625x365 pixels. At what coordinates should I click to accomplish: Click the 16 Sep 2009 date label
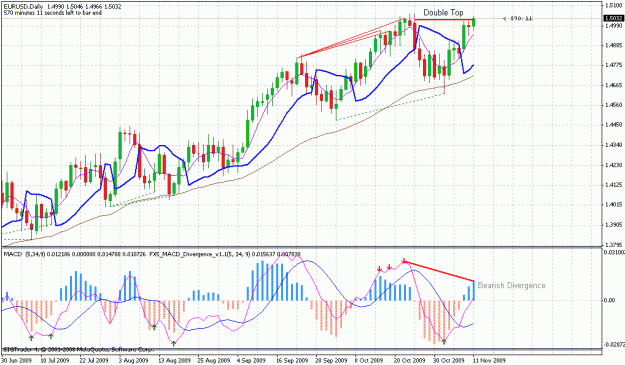click(292, 361)
